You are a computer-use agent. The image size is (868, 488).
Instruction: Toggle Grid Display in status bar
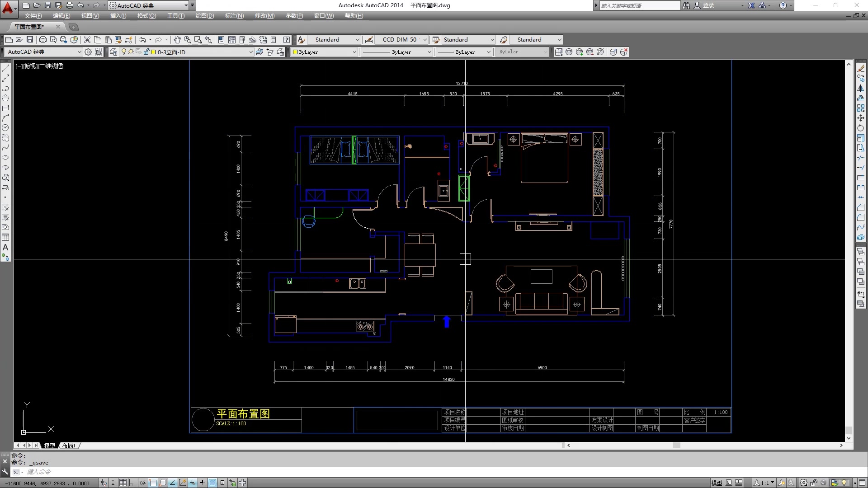point(123,483)
